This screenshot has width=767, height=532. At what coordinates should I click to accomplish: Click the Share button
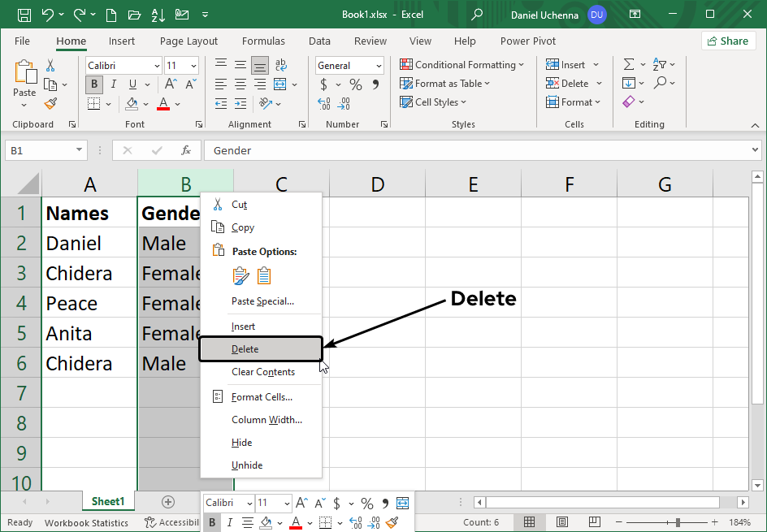point(728,41)
